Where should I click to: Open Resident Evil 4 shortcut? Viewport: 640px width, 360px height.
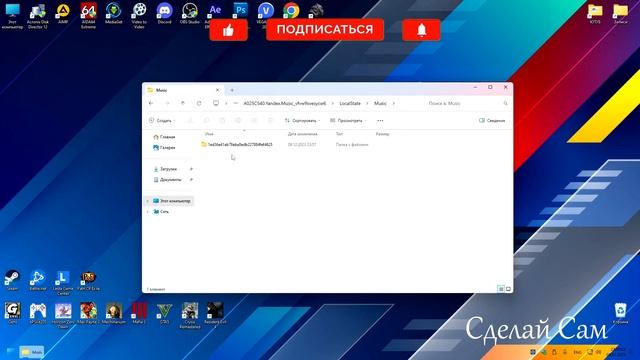[215, 316]
